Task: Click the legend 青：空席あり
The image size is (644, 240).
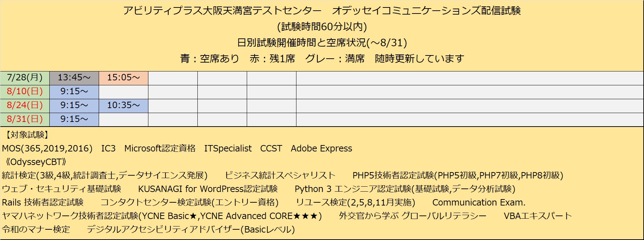Action: 210,59
